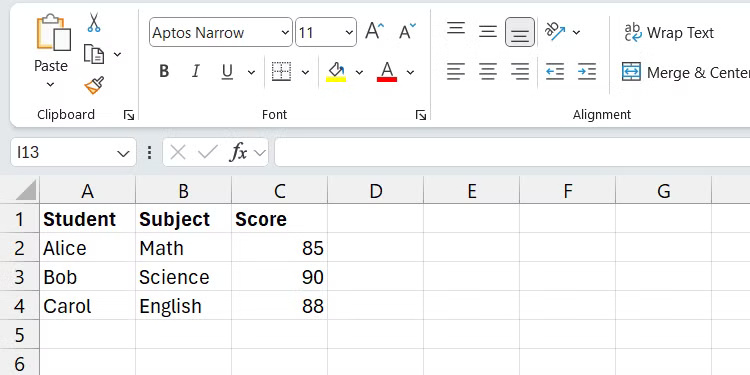Screen dimensions: 750x375
Task: Select column A header
Action: (x=88, y=191)
